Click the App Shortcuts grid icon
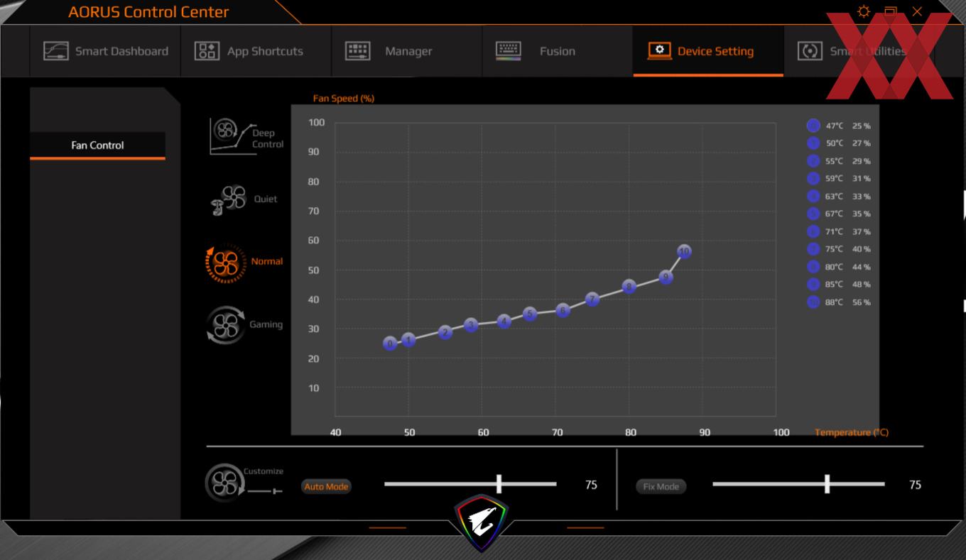Image resolution: width=966 pixels, height=560 pixels. (x=207, y=51)
